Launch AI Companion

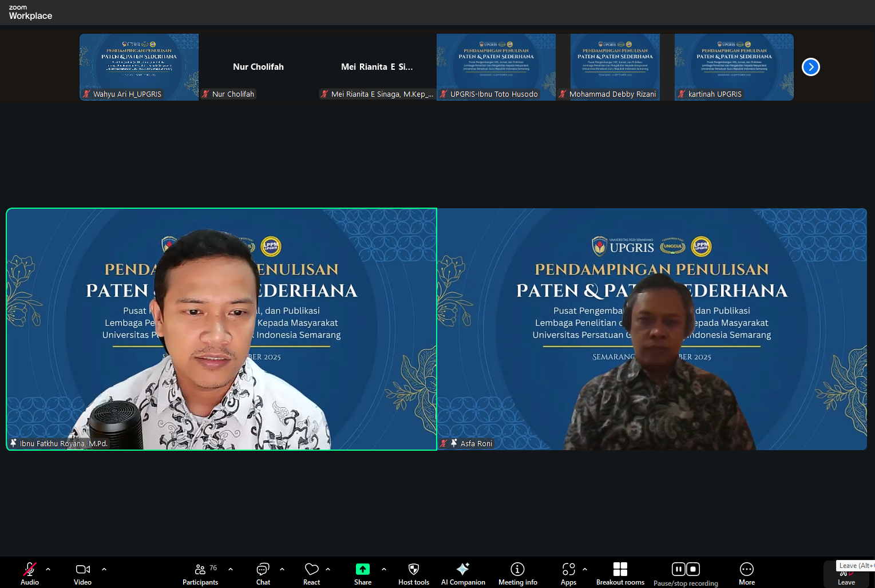463,574
